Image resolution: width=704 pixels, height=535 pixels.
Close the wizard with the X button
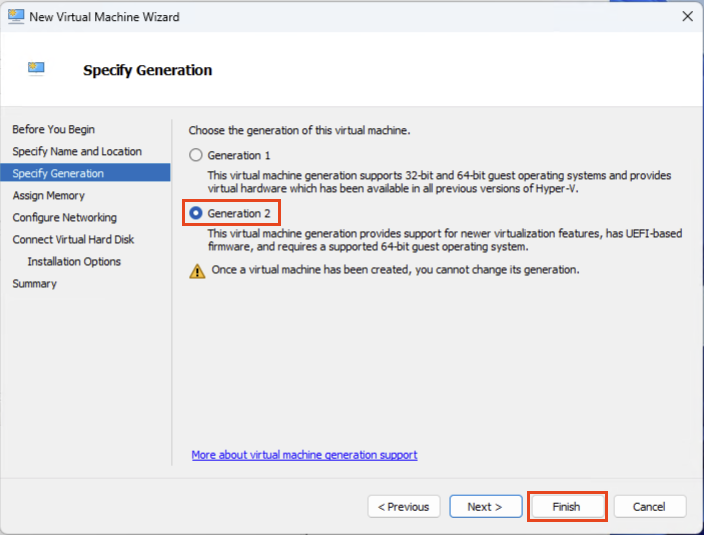pyautogui.click(x=687, y=17)
